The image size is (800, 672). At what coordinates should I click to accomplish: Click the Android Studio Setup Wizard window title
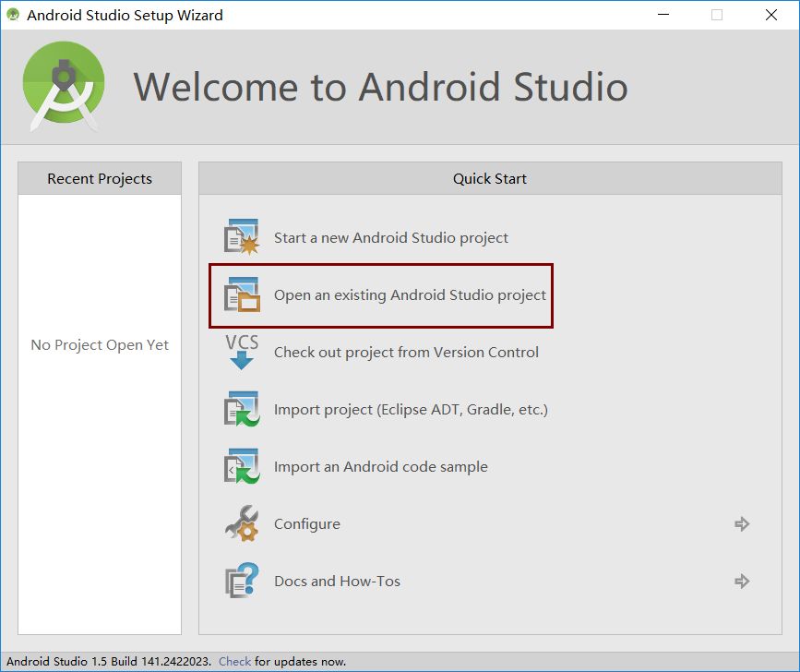click(125, 16)
